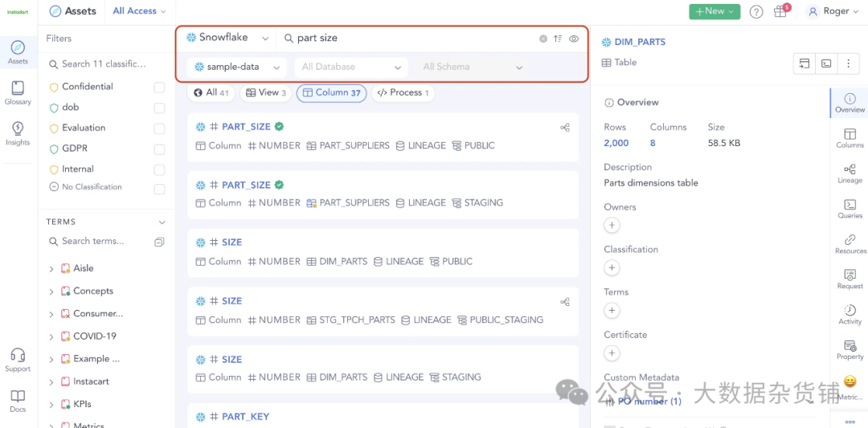The image size is (868, 428).
Task: Open the Snowflake source dropdown
Action: click(x=227, y=39)
